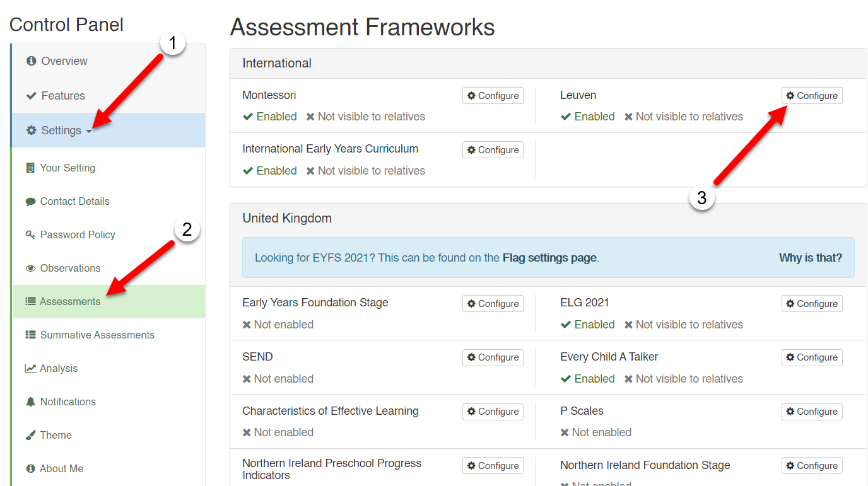Configure the Montessori framework

coord(493,96)
